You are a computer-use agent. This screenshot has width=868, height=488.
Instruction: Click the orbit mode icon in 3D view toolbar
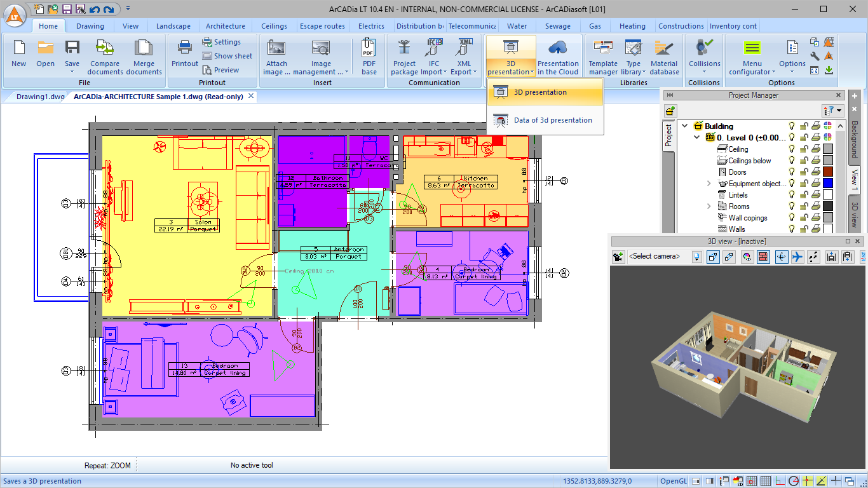[x=782, y=257]
